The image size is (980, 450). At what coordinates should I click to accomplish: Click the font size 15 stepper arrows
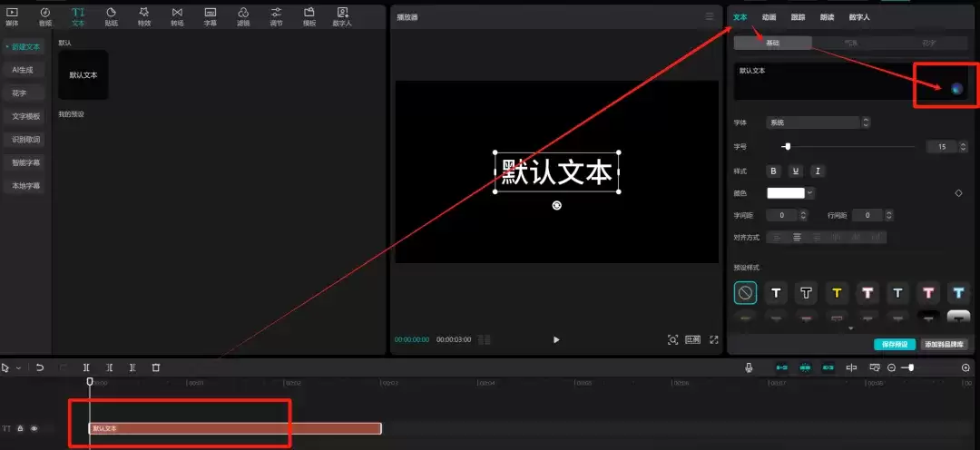(961, 147)
